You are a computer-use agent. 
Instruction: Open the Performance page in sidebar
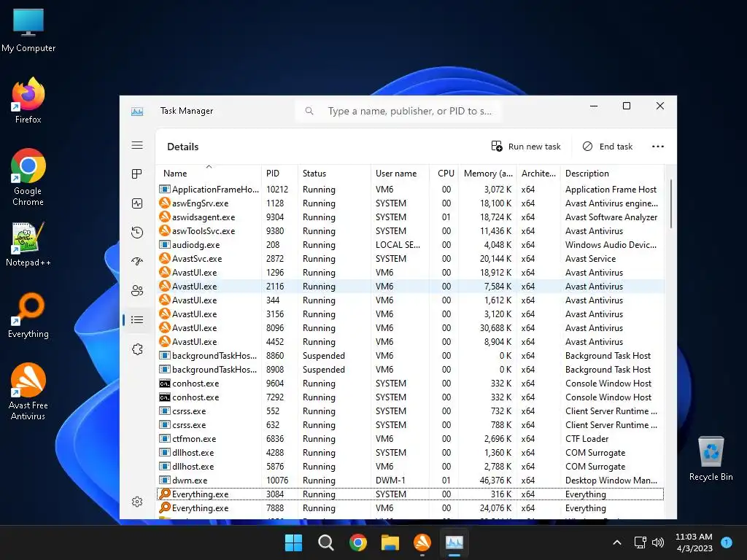tap(137, 203)
